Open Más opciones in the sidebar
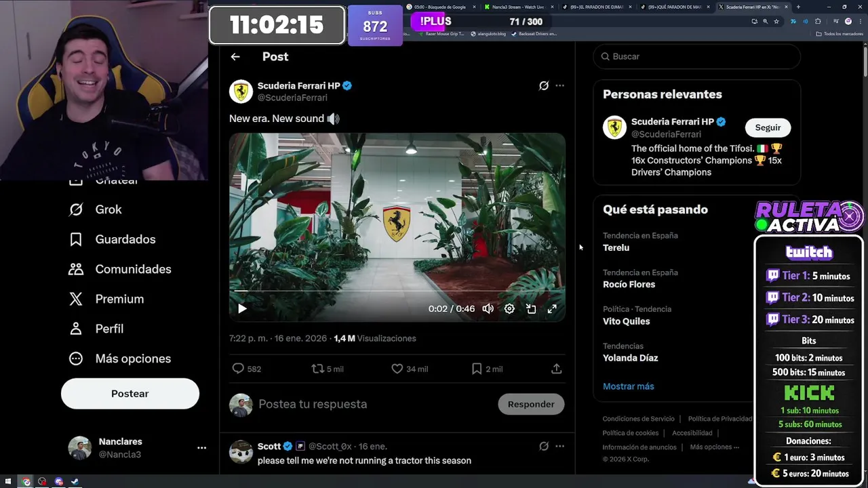Screen dimensions: 868x488 point(120,359)
